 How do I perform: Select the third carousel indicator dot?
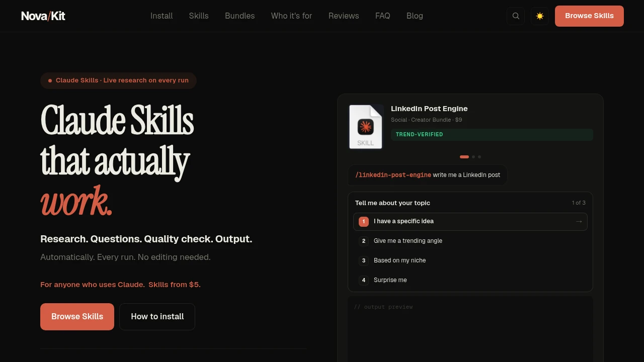pos(479,157)
